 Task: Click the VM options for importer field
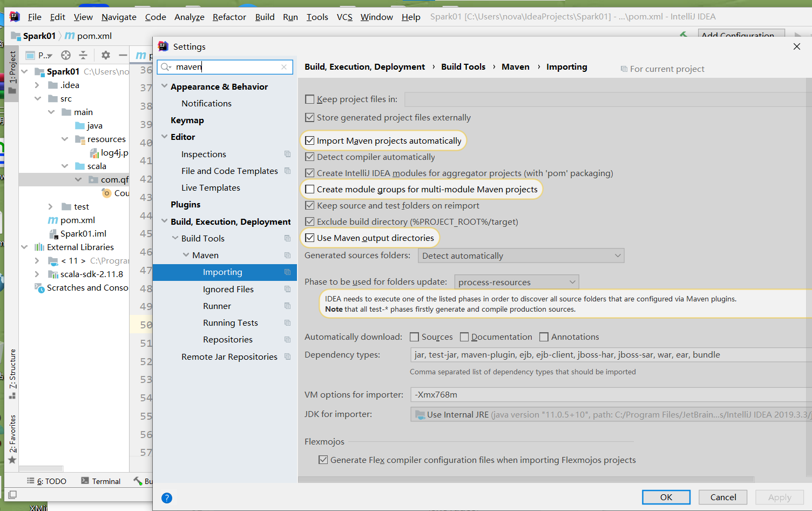click(x=611, y=395)
